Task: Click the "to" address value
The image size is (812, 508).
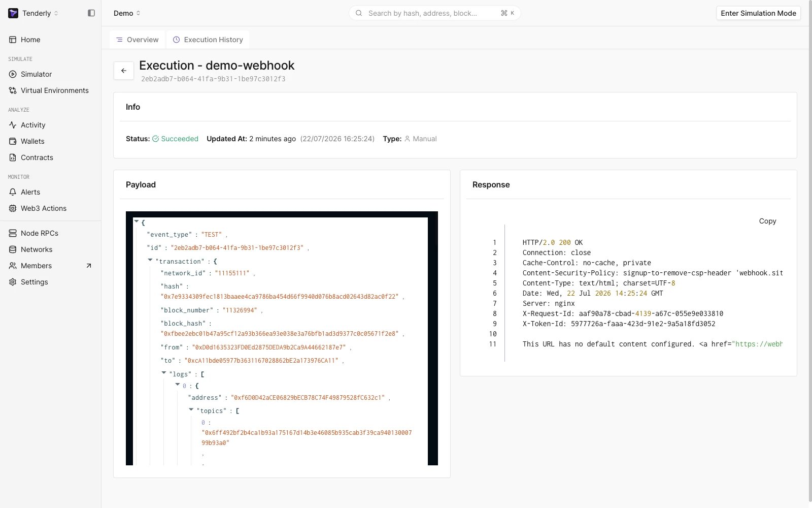Action: [x=261, y=361]
